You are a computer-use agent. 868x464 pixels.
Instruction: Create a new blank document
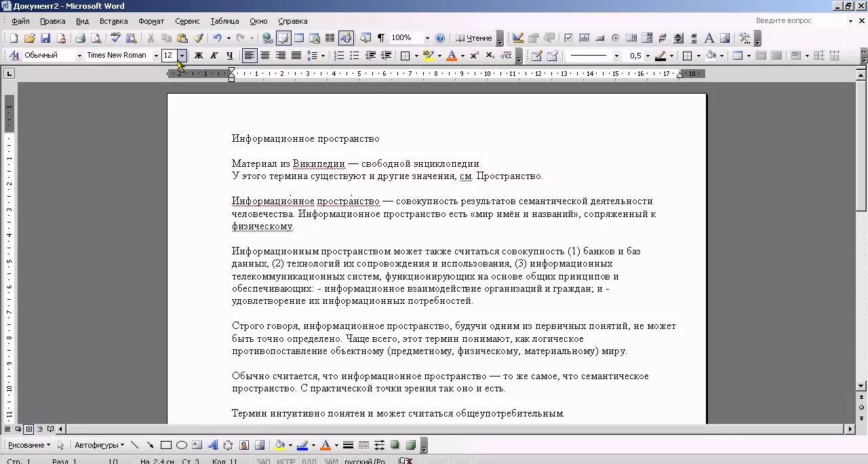pos(14,38)
